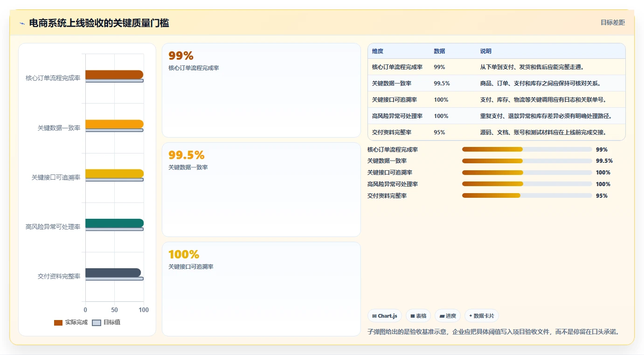This screenshot has height=355, width=644.
Task: Click the teal 高风险异常可处理率 chart bar
Action: (114, 223)
